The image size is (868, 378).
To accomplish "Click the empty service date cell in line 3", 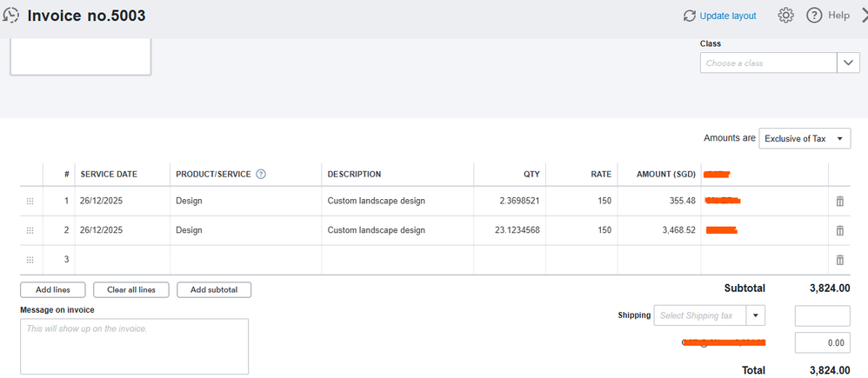I will point(122,260).
